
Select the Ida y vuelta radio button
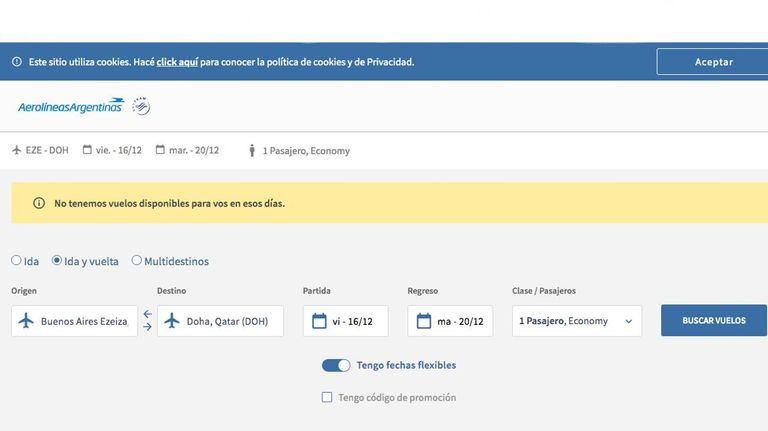click(57, 260)
